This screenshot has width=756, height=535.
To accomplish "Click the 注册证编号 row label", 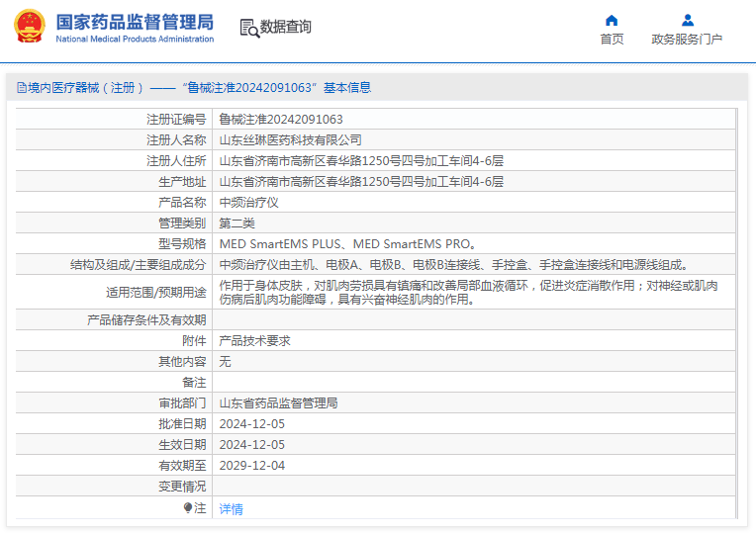I will tap(176, 119).
